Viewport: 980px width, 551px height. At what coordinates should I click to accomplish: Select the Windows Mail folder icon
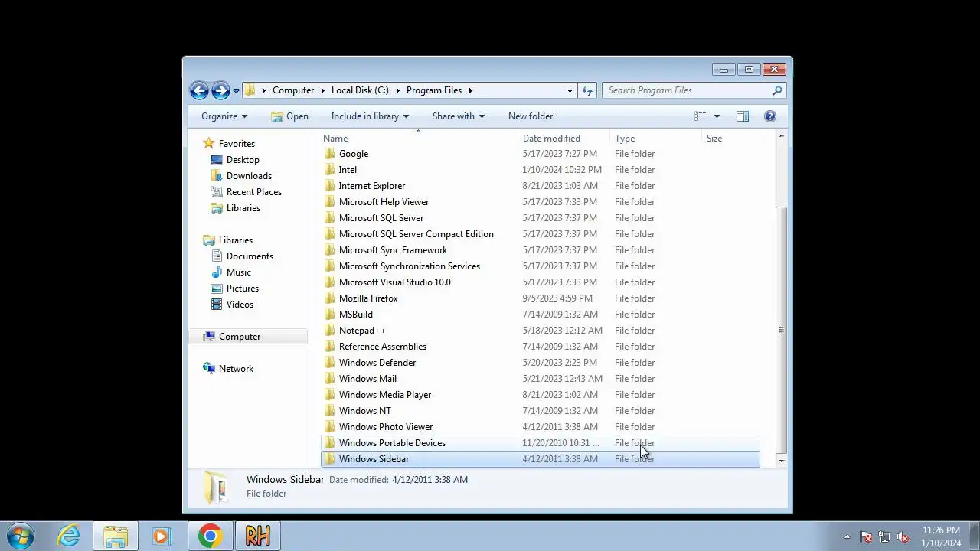pos(329,379)
